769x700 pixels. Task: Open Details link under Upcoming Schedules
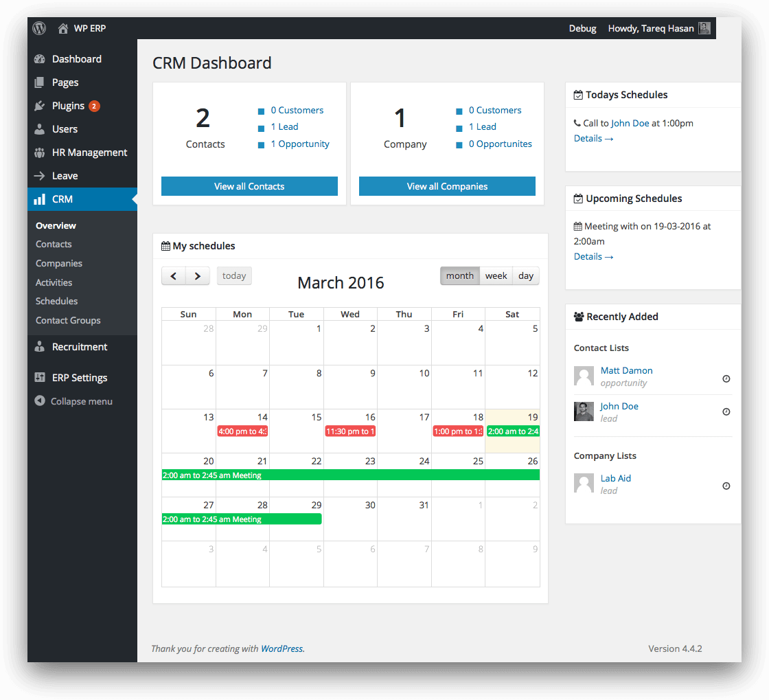(x=593, y=256)
